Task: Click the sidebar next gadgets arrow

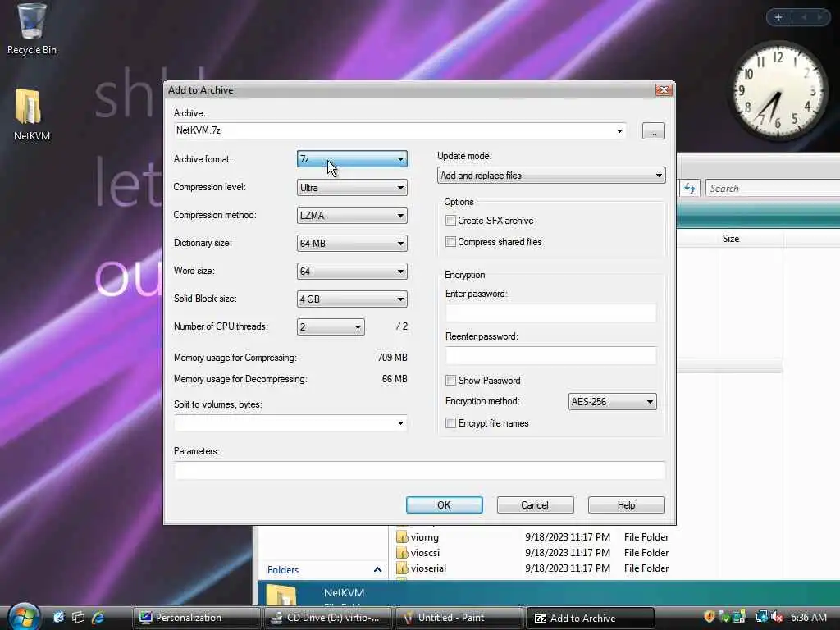Action: (x=820, y=17)
